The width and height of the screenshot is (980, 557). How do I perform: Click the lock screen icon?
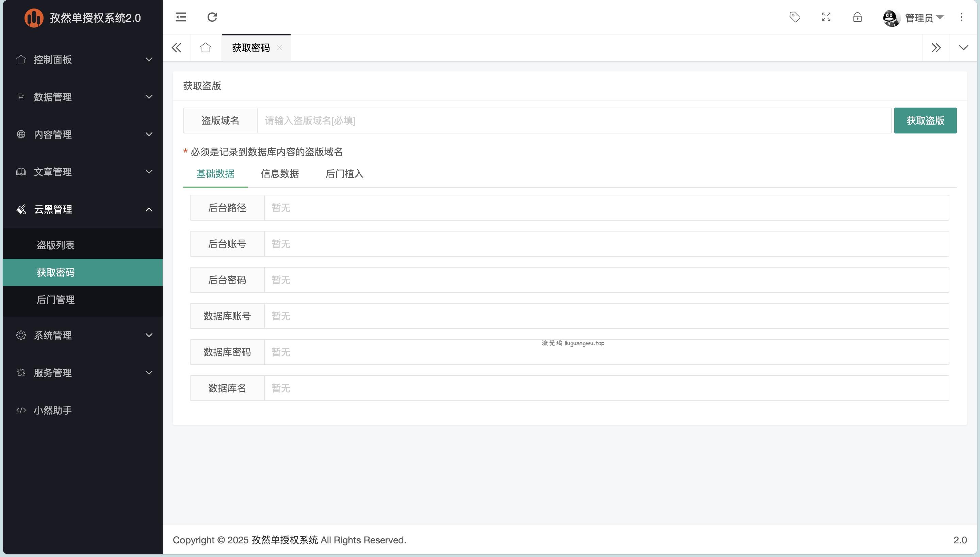[857, 17]
